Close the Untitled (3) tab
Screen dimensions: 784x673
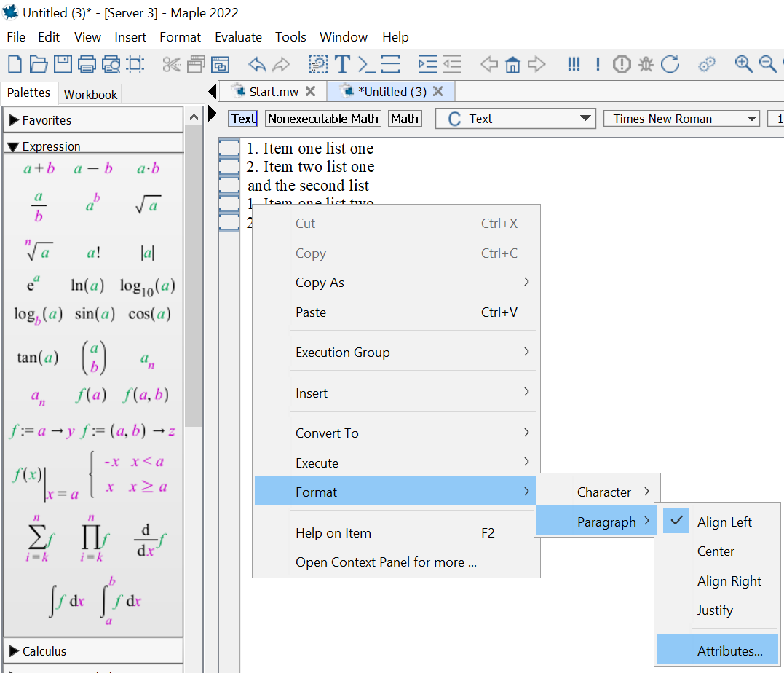click(x=438, y=91)
